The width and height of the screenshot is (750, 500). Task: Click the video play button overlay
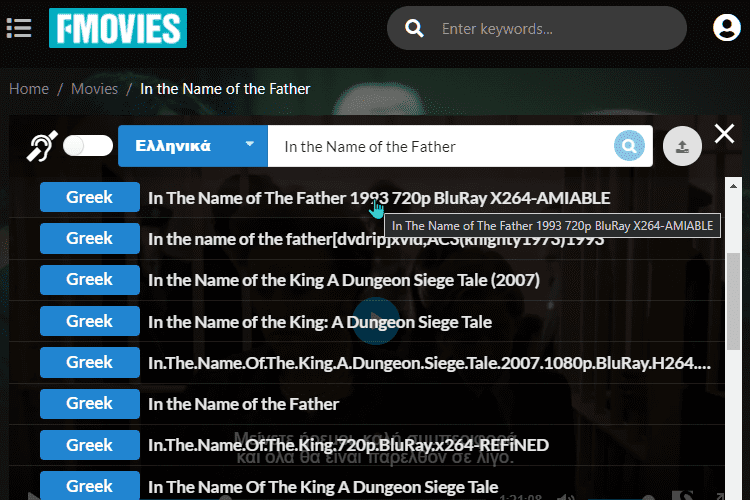click(376, 321)
